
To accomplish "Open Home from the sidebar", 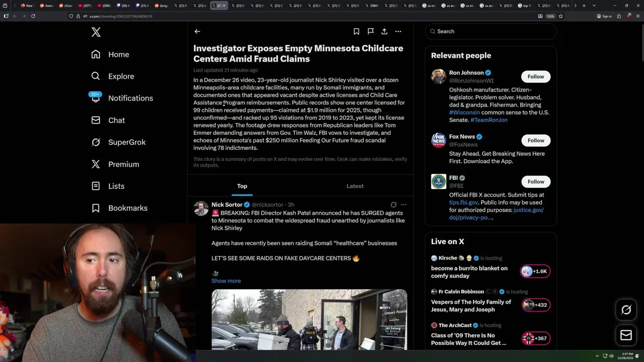I will click(110, 54).
